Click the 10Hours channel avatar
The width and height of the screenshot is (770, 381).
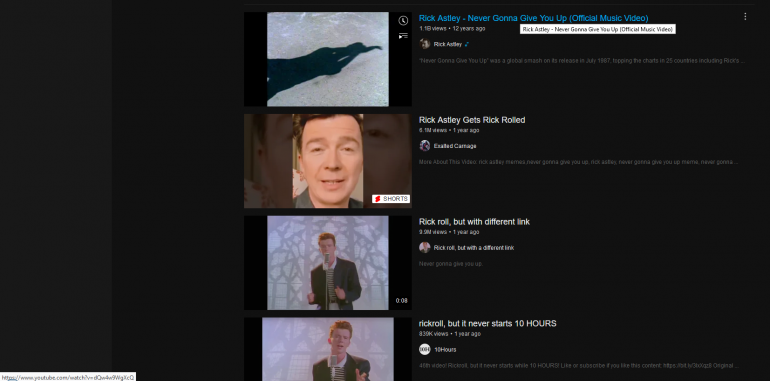pyautogui.click(x=425, y=350)
